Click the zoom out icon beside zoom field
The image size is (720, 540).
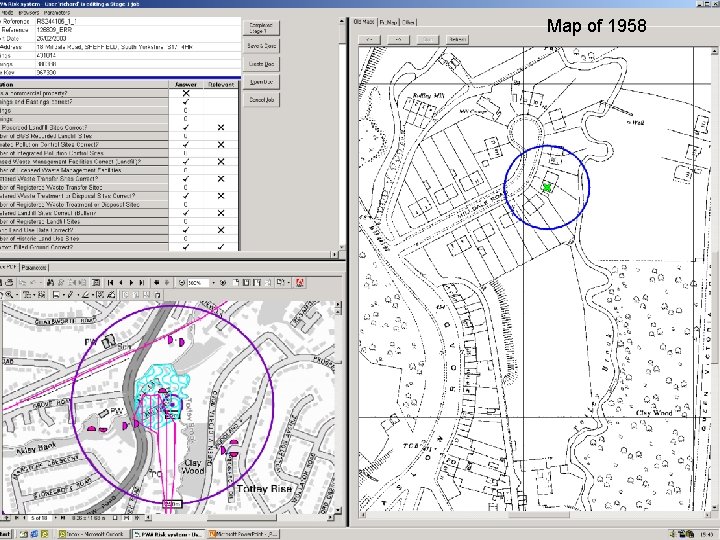point(182,283)
